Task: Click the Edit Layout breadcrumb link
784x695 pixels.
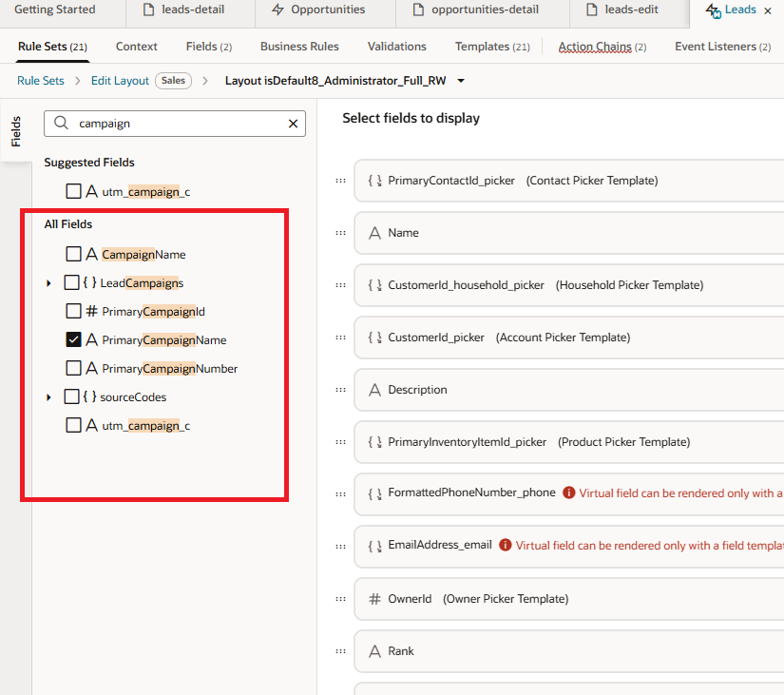Action: tap(119, 81)
